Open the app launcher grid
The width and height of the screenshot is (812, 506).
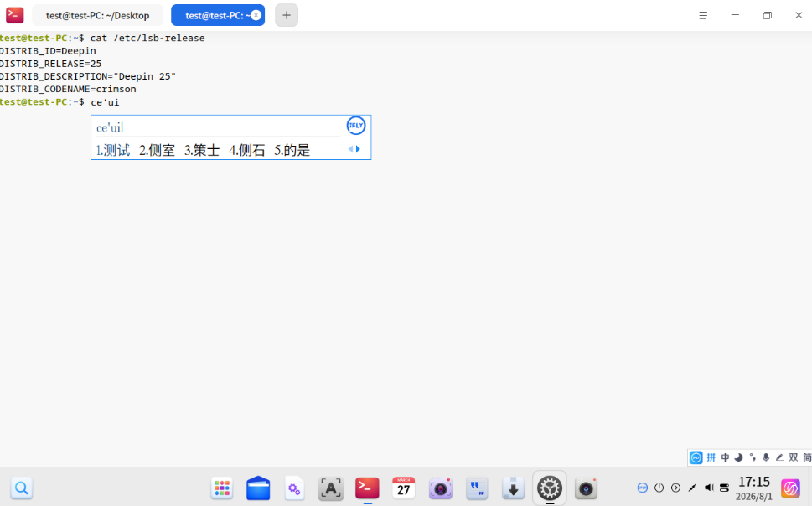tap(222, 488)
